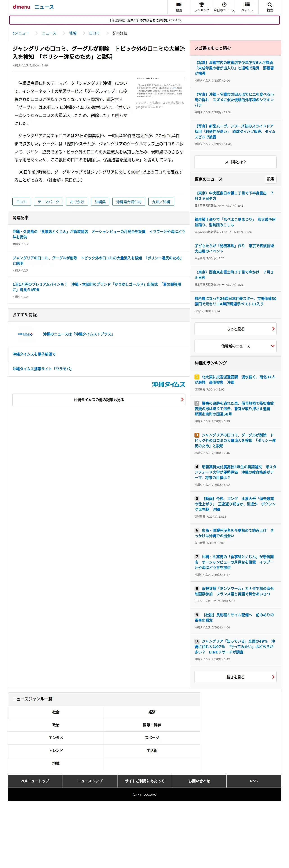Open お問い合わせ in the footer
This screenshot has height=868, width=289.
(199, 781)
